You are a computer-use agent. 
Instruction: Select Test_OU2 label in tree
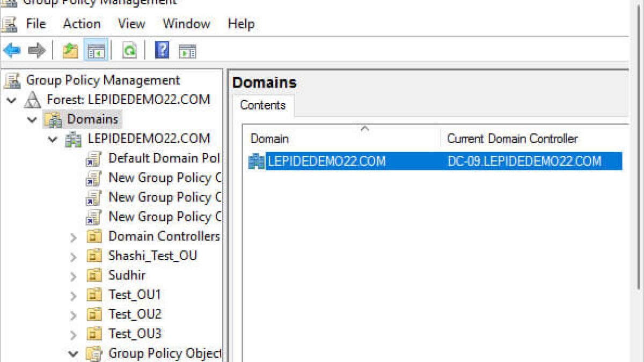pos(135,314)
